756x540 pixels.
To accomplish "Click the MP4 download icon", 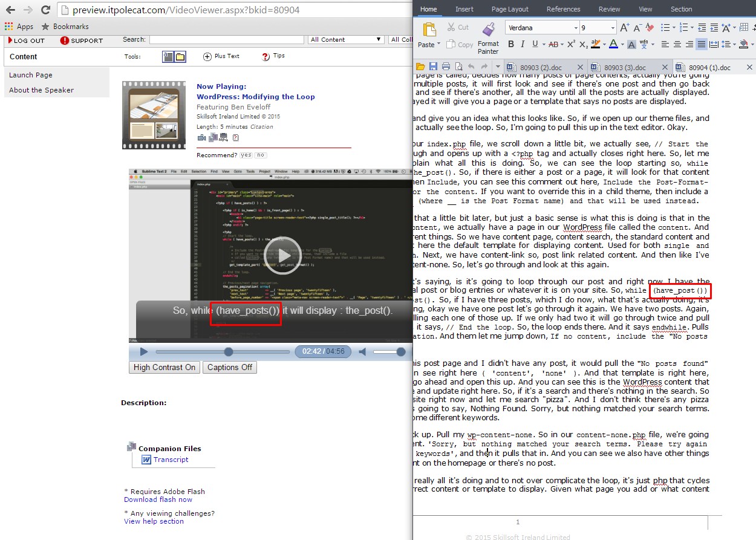I will (x=223, y=138).
